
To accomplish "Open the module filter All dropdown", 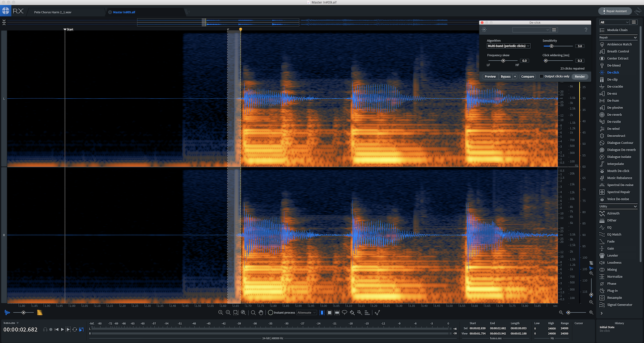I will 614,22.
